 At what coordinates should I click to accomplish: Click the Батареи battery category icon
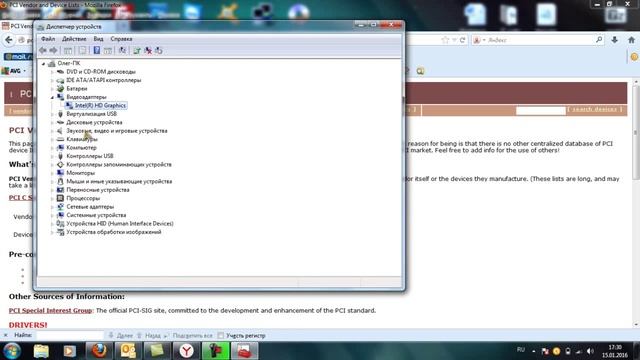(60, 89)
